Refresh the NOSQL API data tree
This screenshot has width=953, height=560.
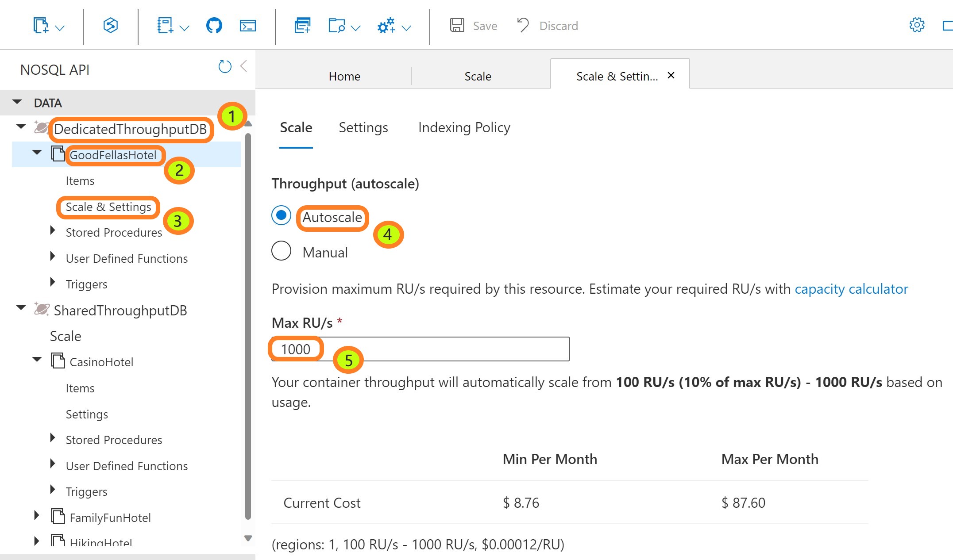pyautogui.click(x=225, y=67)
